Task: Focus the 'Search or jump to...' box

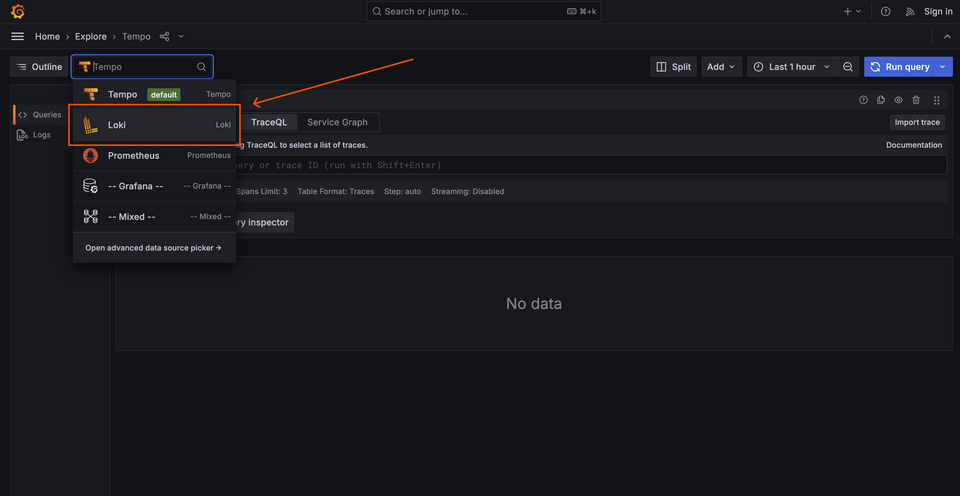Action: (484, 12)
